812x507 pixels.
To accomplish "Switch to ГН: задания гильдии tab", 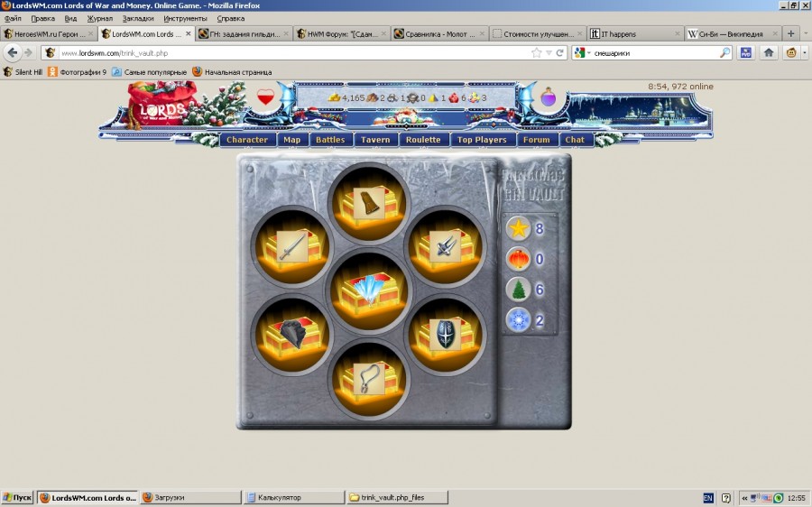I will (244, 33).
